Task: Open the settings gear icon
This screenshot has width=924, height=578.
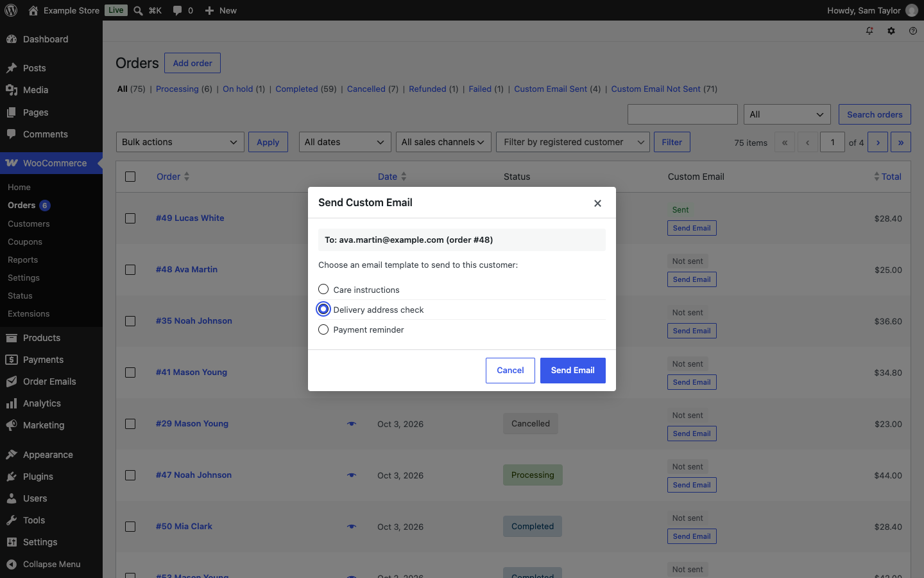Action: (891, 31)
